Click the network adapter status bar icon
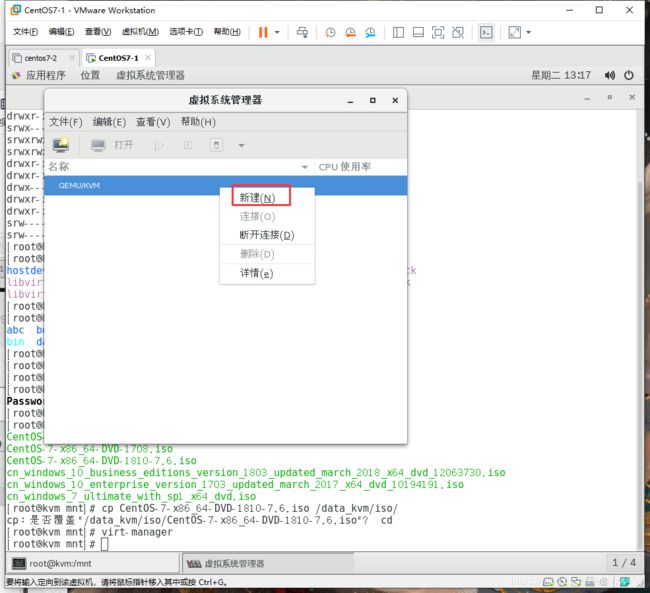This screenshot has height=593, width=650. pos(576,582)
